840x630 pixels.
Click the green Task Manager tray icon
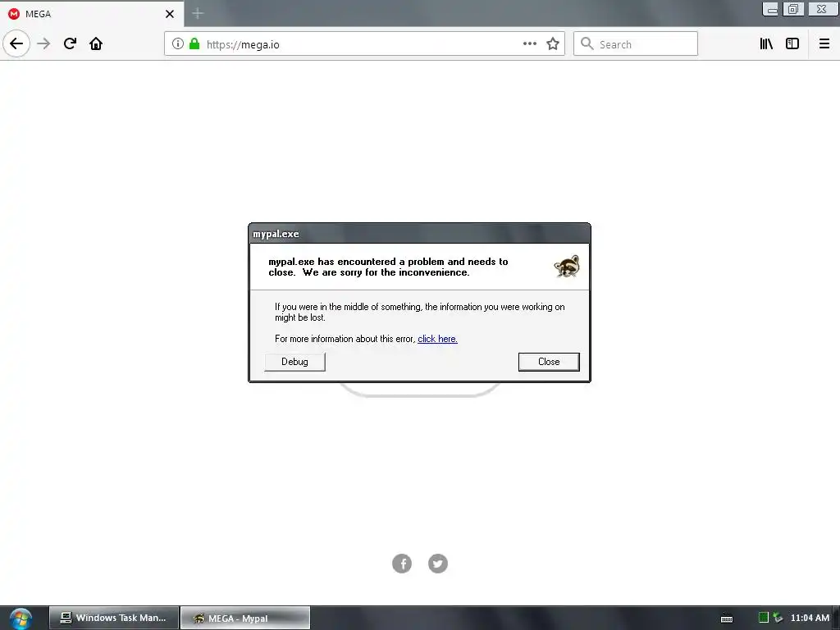764,618
